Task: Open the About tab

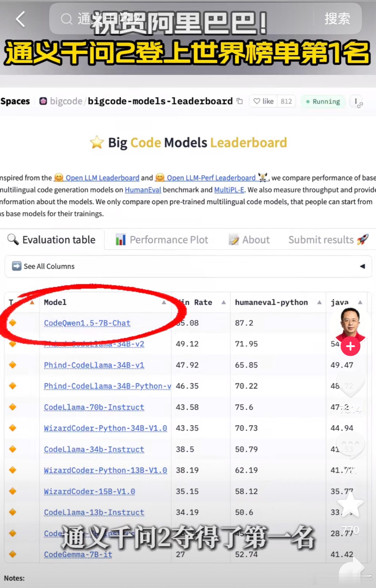Action: click(249, 239)
